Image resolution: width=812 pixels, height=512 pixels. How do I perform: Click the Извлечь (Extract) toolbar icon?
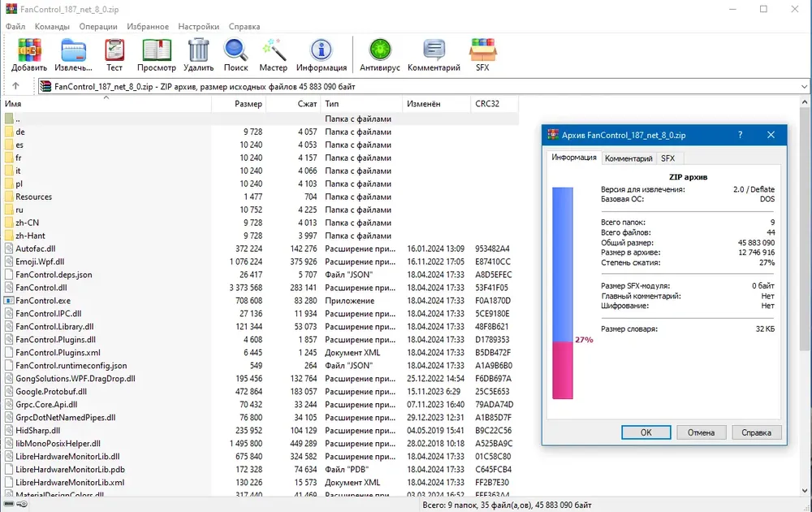pyautogui.click(x=74, y=54)
